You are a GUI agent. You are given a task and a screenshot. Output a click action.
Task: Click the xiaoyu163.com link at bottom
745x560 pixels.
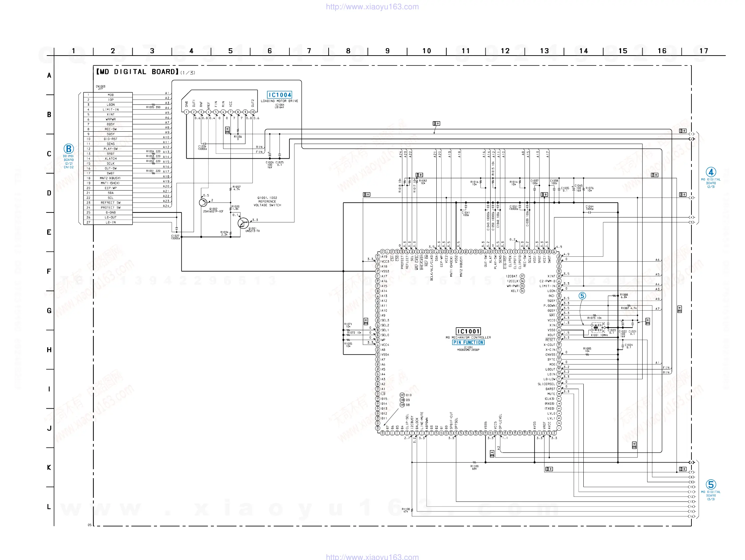pos(372,557)
